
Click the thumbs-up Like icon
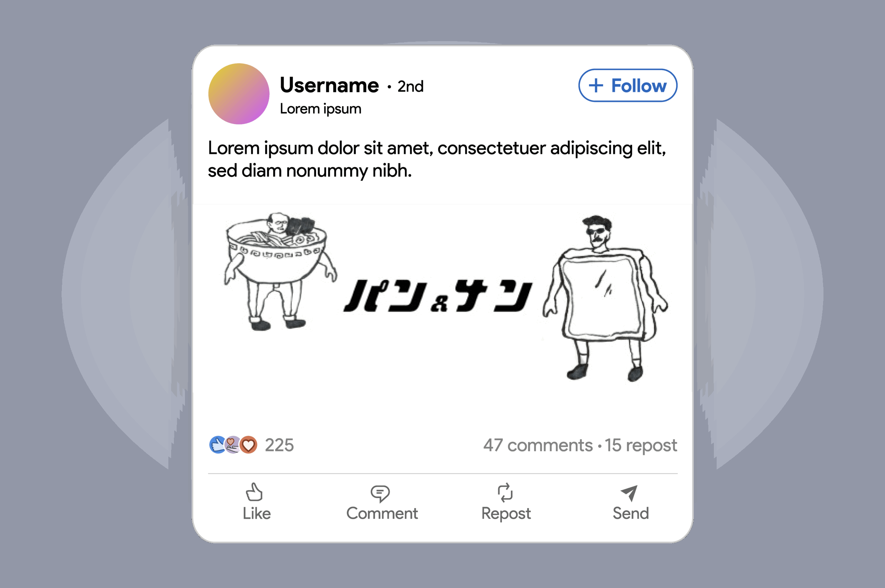(254, 492)
